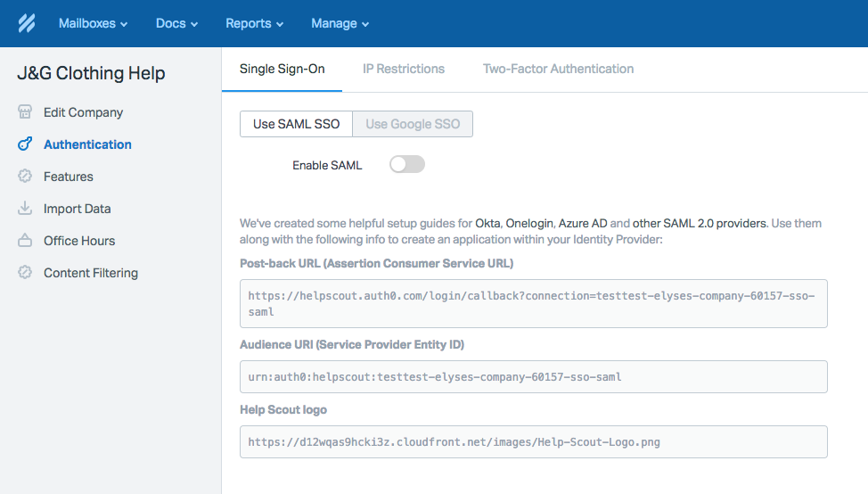Switch to the IP Restrictions tab
This screenshot has height=494, width=868.
(x=404, y=69)
